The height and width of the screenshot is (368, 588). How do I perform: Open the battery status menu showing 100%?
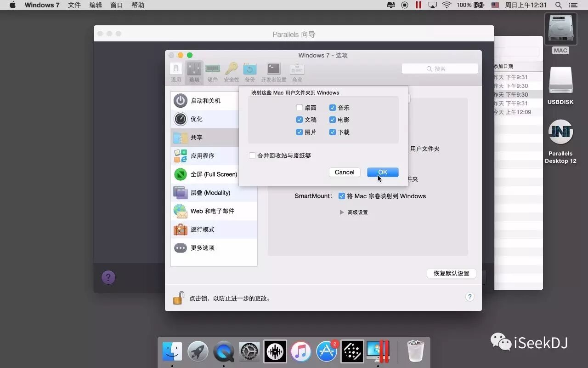point(470,5)
